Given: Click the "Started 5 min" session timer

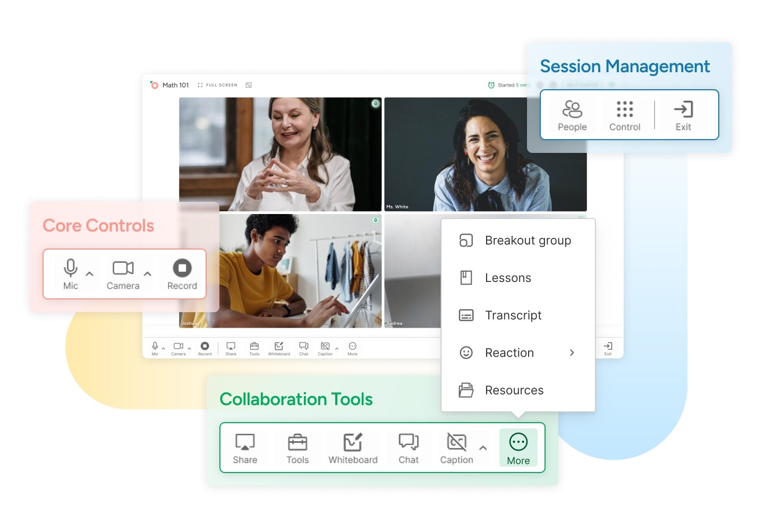Looking at the screenshot, I should [x=508, y=85].
